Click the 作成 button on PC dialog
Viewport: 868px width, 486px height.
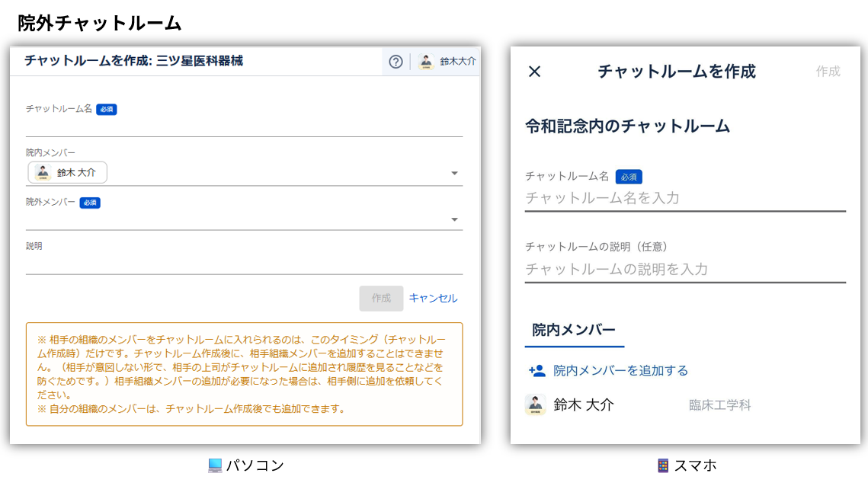click(x=381, y=299)
